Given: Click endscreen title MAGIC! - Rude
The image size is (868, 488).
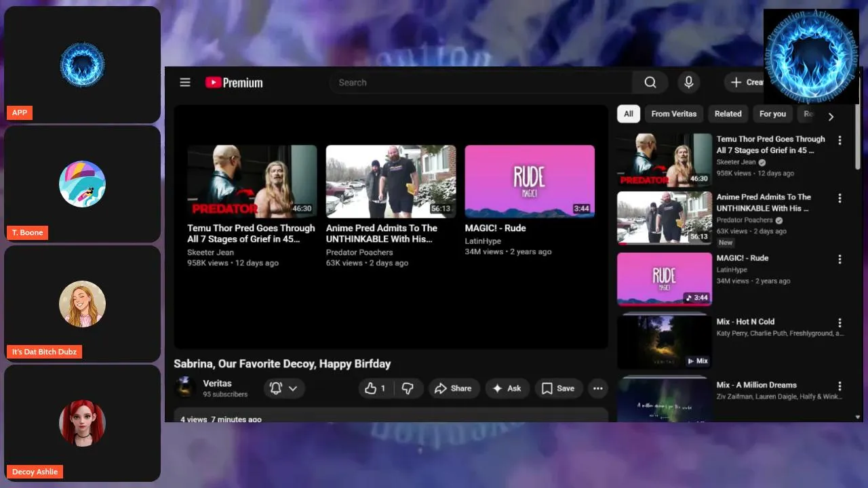Looking at the screenshot, I should (495, 228).
